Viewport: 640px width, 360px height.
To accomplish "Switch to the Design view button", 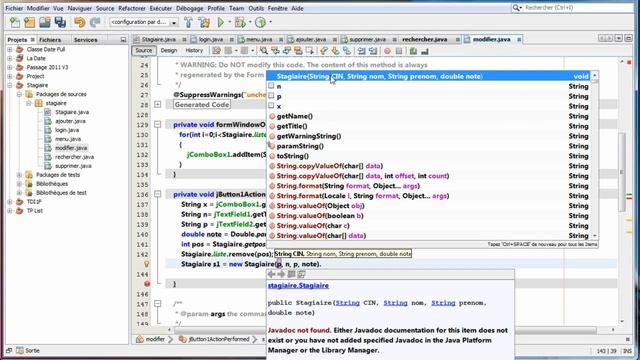I will [169, 51].
